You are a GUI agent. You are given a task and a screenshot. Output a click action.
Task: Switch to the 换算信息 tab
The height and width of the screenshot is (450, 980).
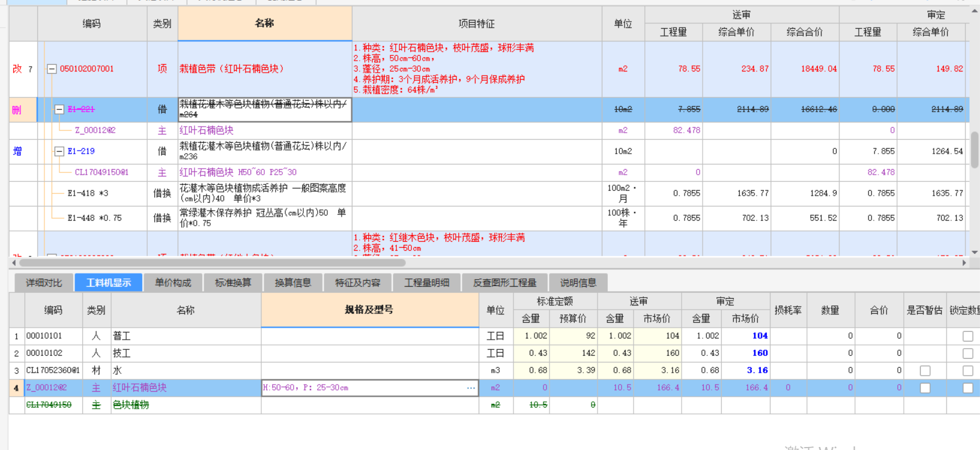tap(293, 283)
